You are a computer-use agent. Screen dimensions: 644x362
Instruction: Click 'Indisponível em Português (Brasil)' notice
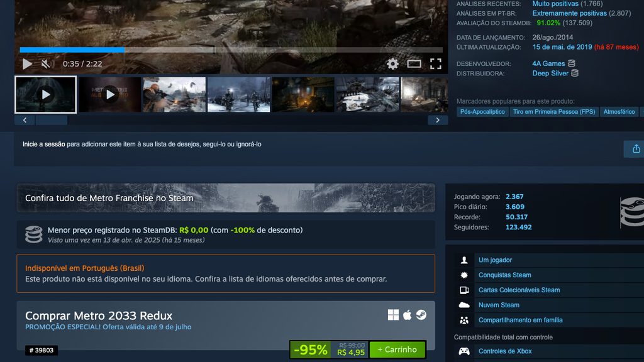pos(85,268)
